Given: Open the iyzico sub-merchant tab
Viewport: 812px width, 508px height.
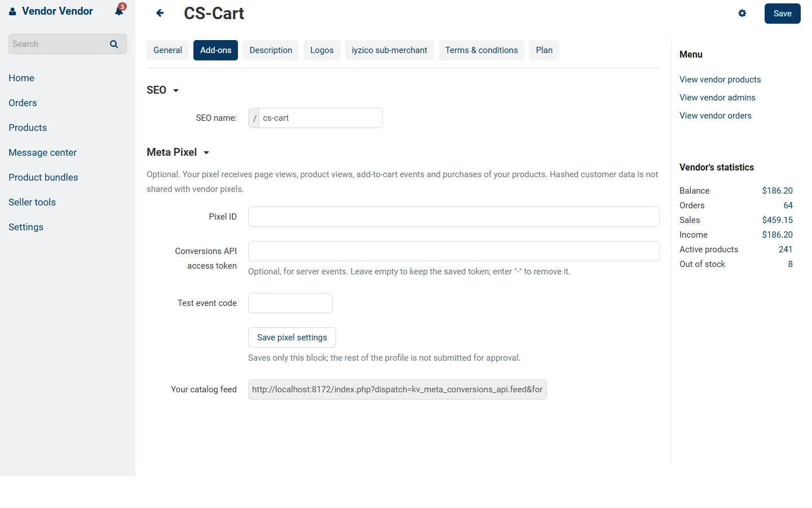Looking at the screenshot, I should [390, 50].
